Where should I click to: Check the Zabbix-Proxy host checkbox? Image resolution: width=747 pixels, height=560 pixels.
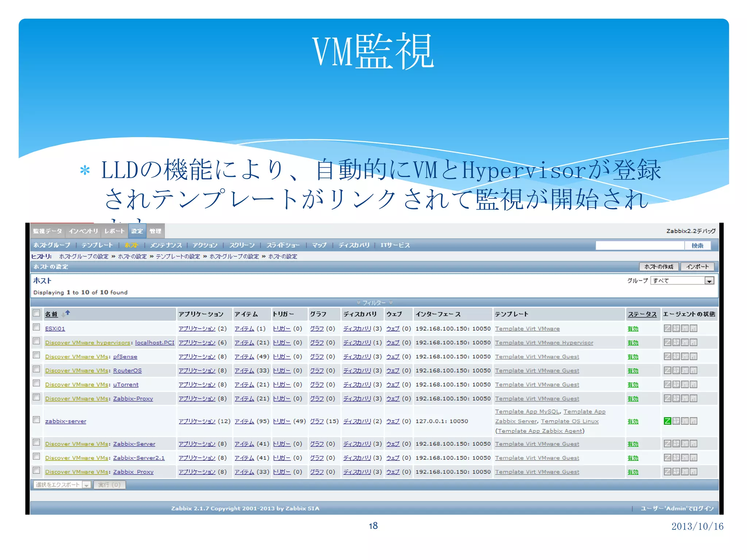[36, 397]
